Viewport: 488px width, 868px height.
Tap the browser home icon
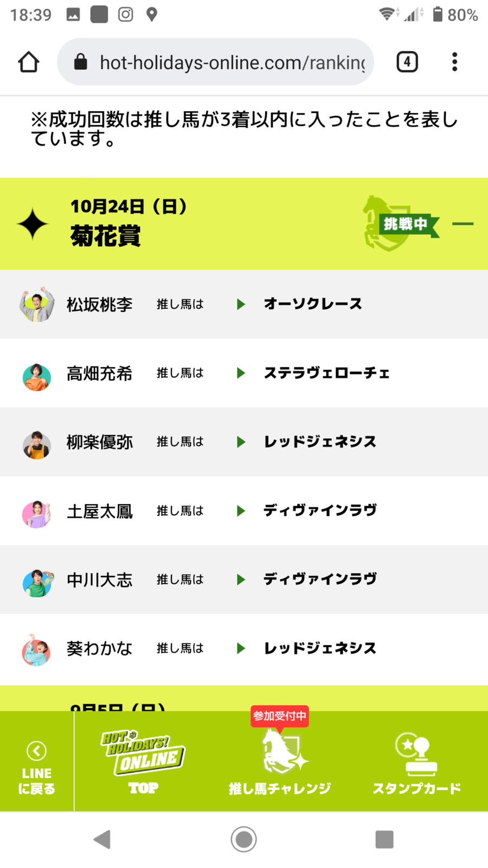pyautogui.click(x=29, y=62)
